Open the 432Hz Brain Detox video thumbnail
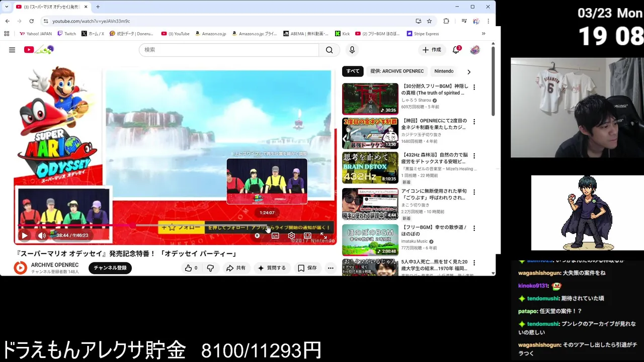This screenshot has width=644, height=362. [370, 168]
